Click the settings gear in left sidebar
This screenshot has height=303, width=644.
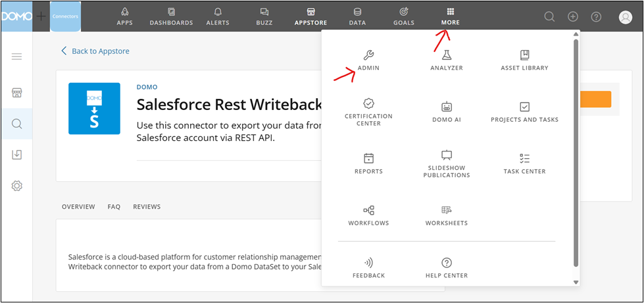(16, 186)
